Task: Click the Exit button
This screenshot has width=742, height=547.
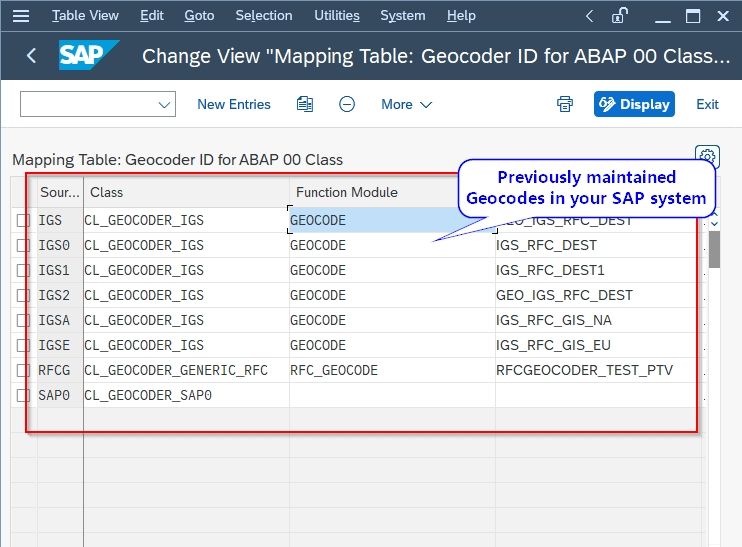Action: coord(707,104)
